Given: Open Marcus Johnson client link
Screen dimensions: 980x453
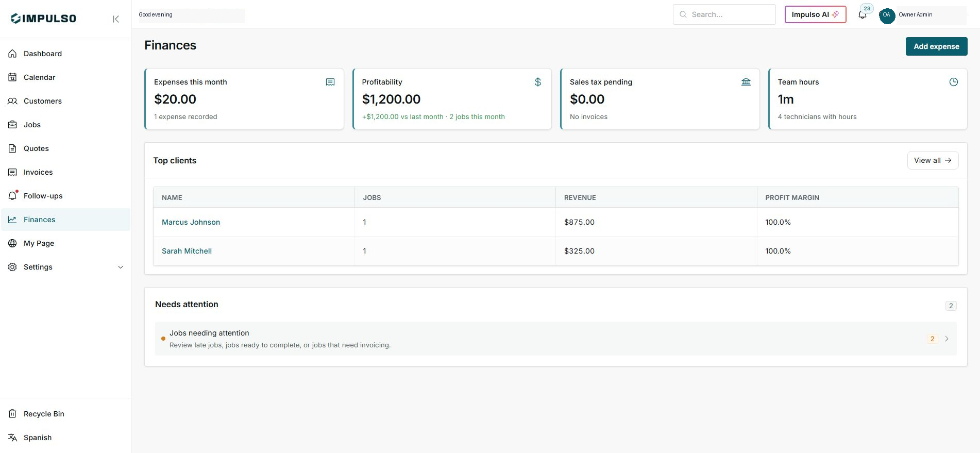Looking at the screenshot, I should click(x=191, y=222).
